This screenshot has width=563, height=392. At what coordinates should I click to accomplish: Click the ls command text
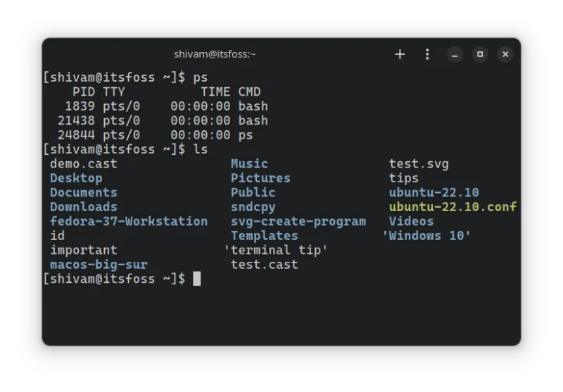(x=201, y=149)
